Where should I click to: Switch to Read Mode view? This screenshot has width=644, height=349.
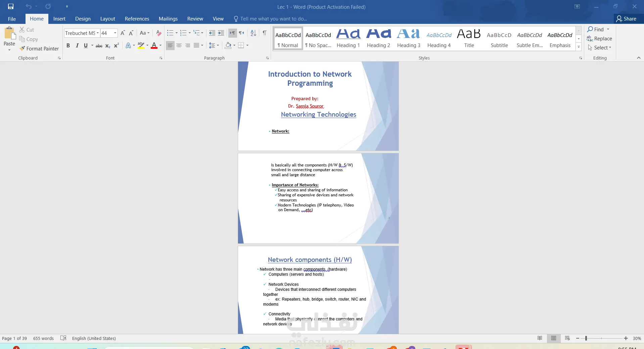coord(540,338)
